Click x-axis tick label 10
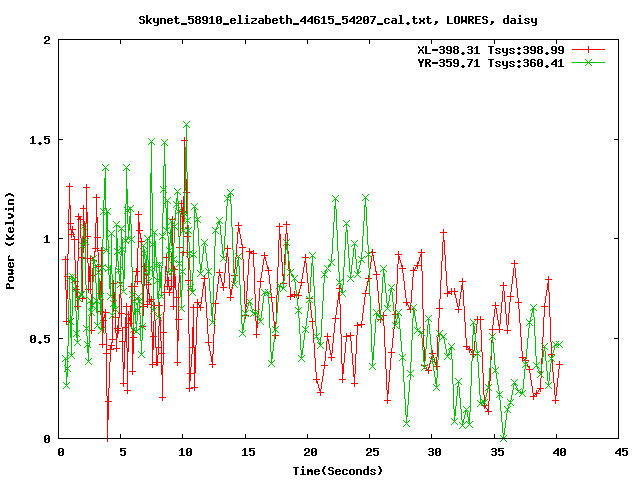Image resolution: width=640 pixels, height=480 pixels. (185, 452)
